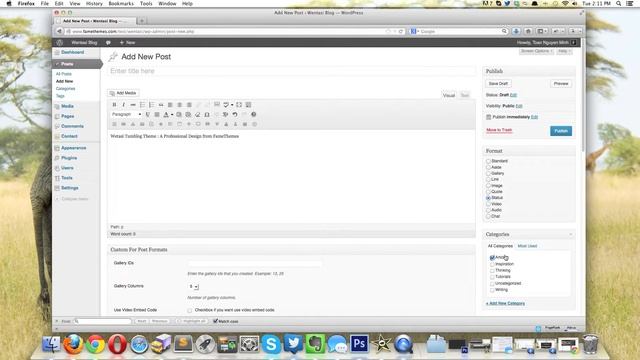This screenshot has height=360, width=640.
Task: Collapse the Categories panel
Action: (x=571, y=234)
